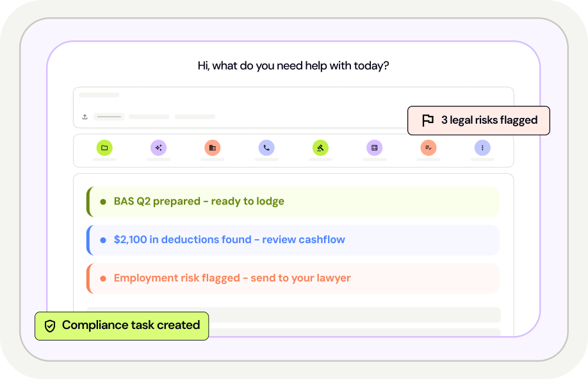This screenshot has width=588, height=379.
Task: Open the '3 legal risks flagged' badge
Action: [x=478, y=121]
